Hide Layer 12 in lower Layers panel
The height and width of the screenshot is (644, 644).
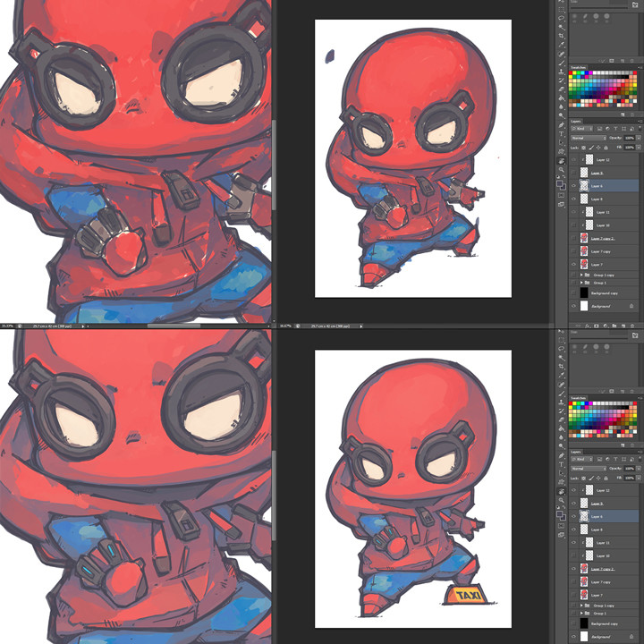[573, 490]
